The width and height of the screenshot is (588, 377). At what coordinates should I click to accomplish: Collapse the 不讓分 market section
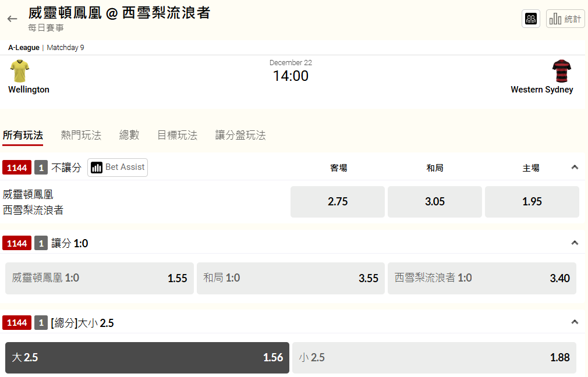click(x=575, y=167)
